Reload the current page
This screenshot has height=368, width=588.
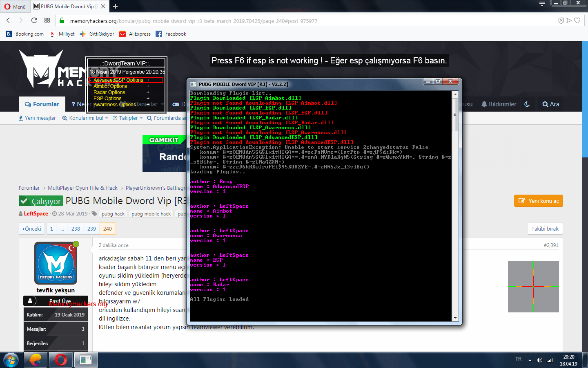point(34,20)
